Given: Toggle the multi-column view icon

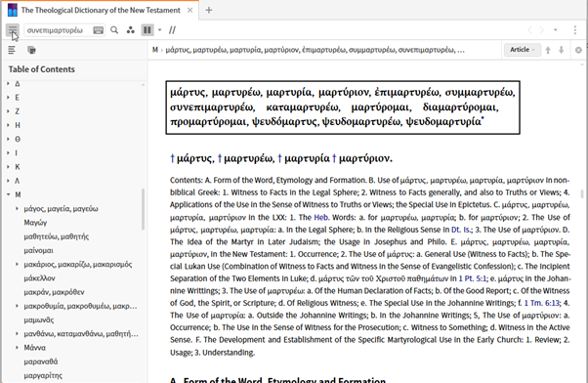Looking at the screenshot, I should click(x=147, y=30).
